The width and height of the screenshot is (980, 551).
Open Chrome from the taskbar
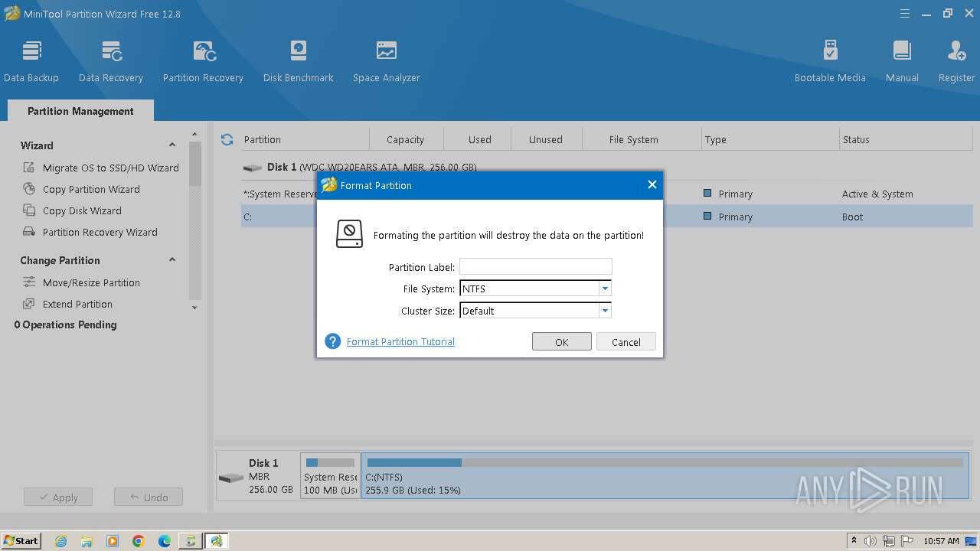[x=139, y=541]
